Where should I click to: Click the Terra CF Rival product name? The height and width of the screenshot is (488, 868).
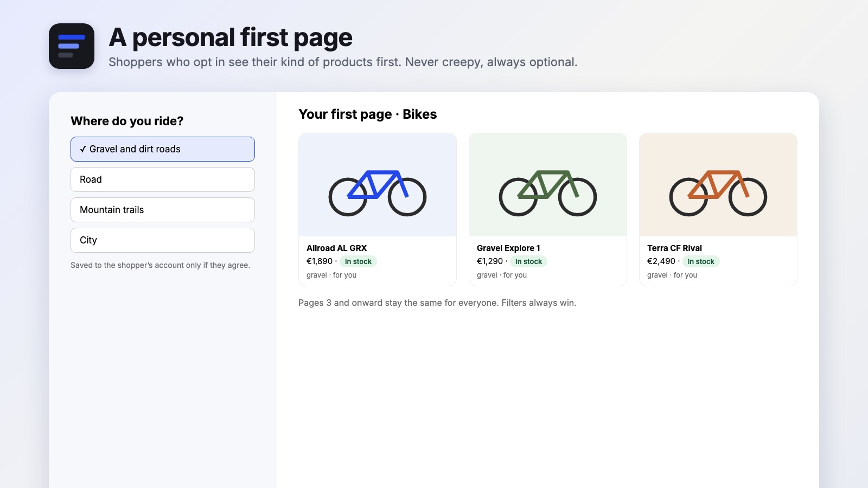click(x=674, y=248)
